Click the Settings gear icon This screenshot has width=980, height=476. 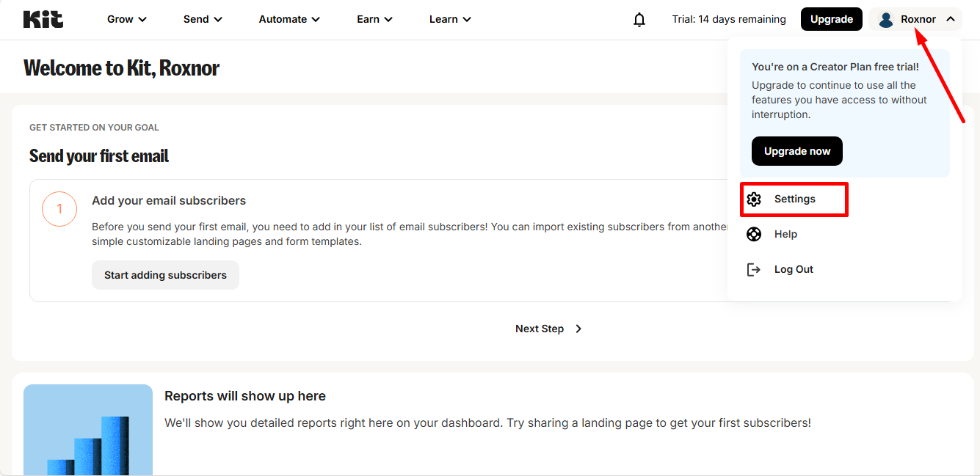coord(754,199)
